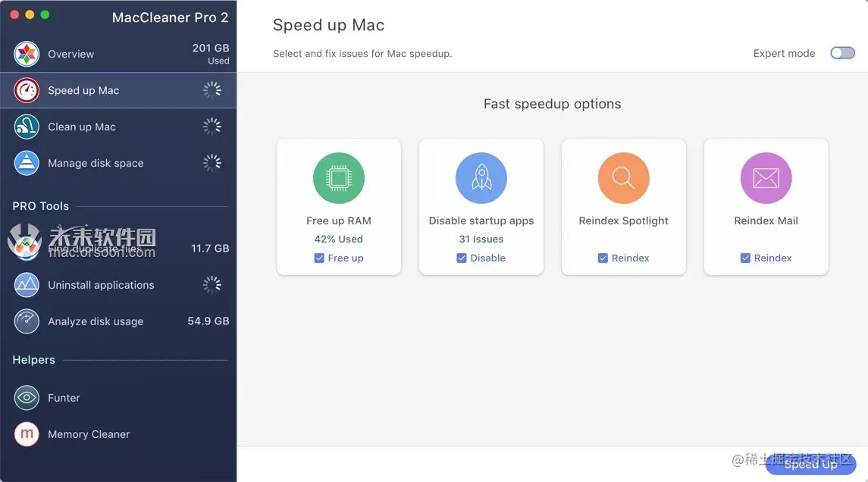Uncheck the Reindex checkbox under Spotlight
The image size is (868, 482).
(603, 258)
